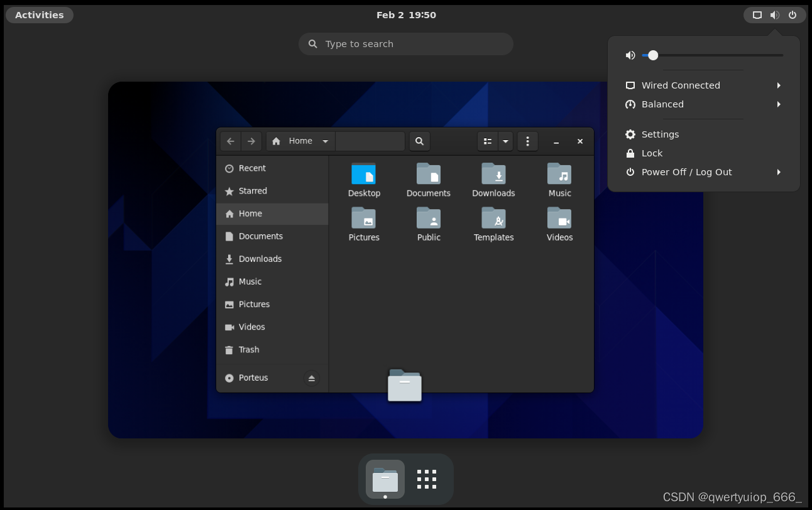Click the eject button next to Porteus

tap(312, 377)
